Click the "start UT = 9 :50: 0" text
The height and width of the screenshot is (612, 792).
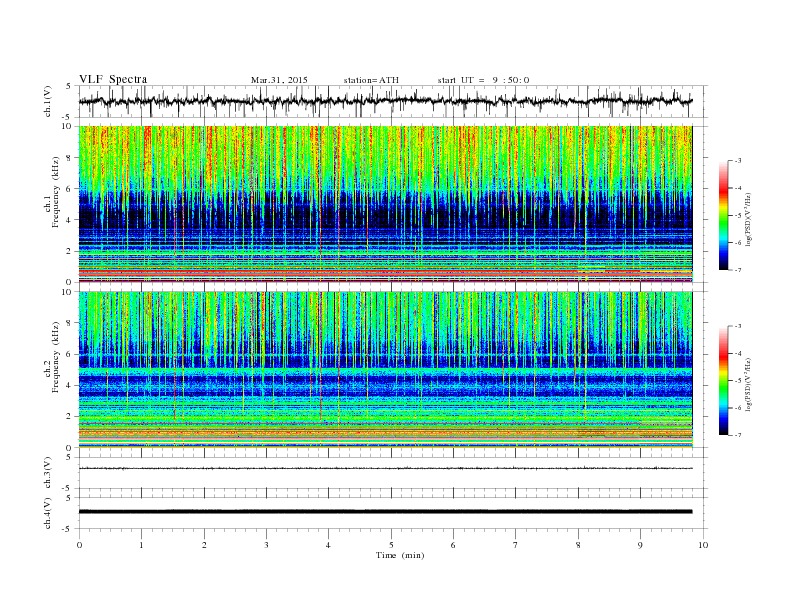tap(483, 80)
